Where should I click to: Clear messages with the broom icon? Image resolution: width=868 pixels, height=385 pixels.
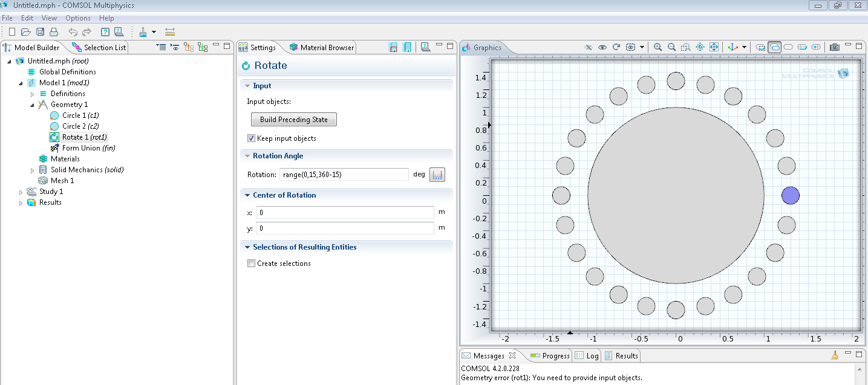[x=835, y=355]
